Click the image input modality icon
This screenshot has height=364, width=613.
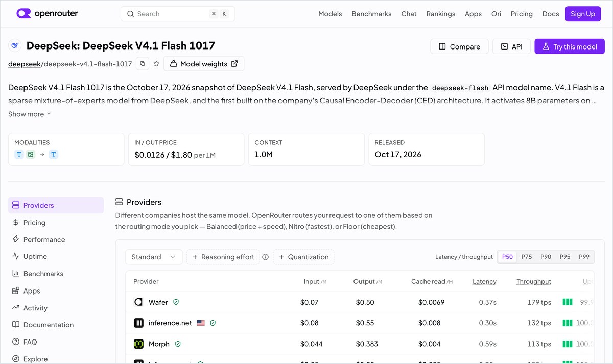(x=31, y=154)
